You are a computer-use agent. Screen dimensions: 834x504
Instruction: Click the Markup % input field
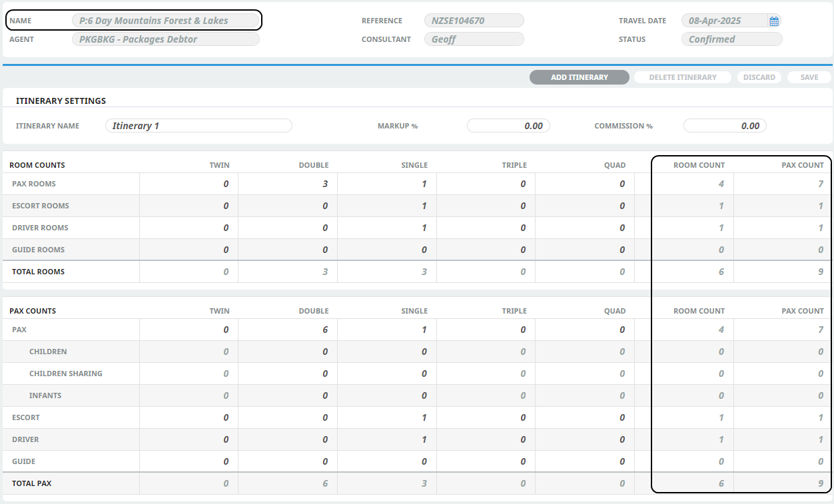coord(508,126)
